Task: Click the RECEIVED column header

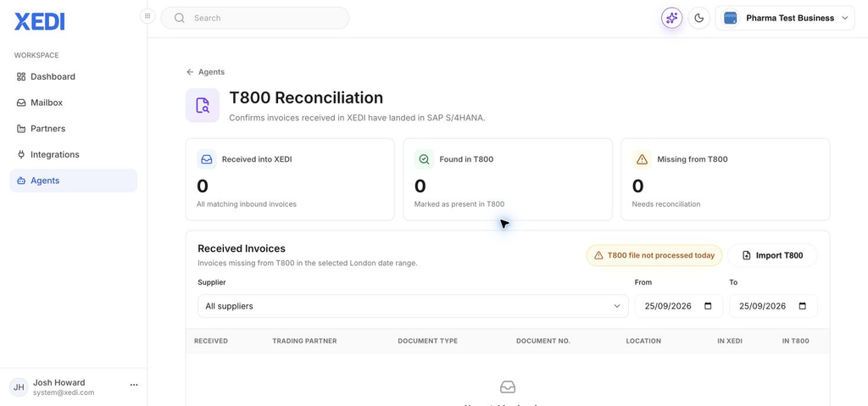Action: coord(211,341)
